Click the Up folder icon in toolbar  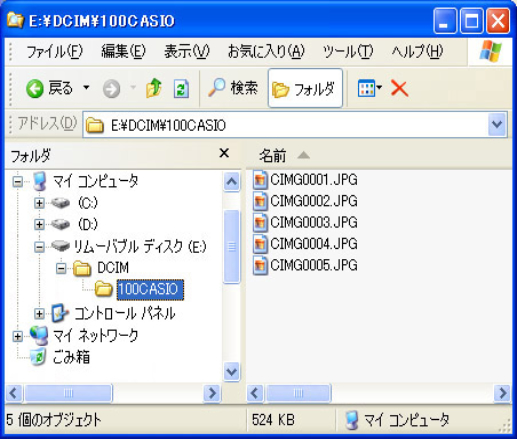[154, 88]
